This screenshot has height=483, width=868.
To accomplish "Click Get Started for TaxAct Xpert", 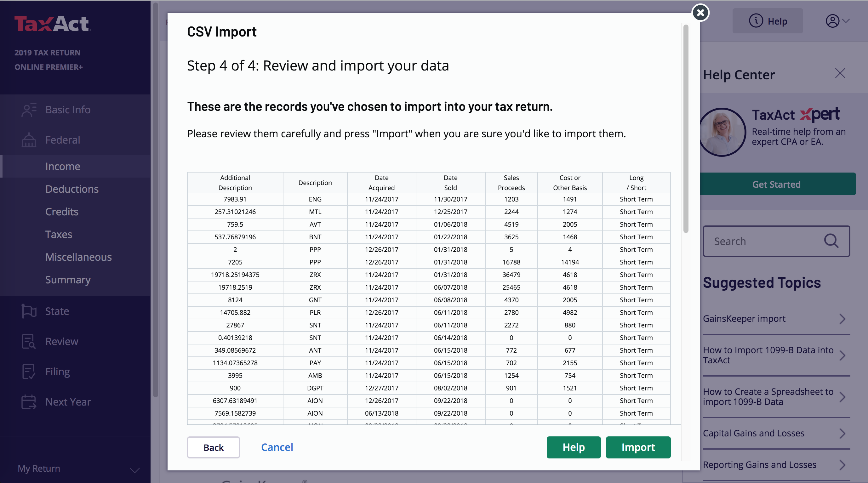I will [777, 184].
